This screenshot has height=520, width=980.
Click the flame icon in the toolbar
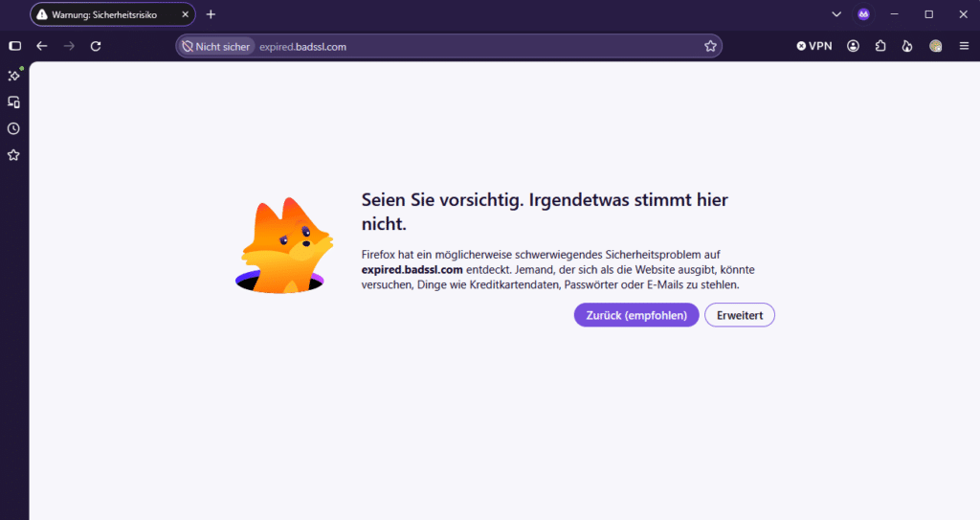pyautogui.click(x=907, y=46)
